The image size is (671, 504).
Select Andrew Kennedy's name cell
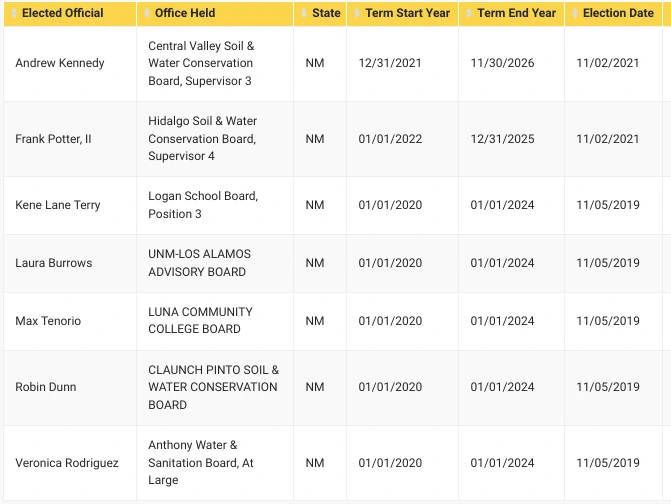[60, 63]
